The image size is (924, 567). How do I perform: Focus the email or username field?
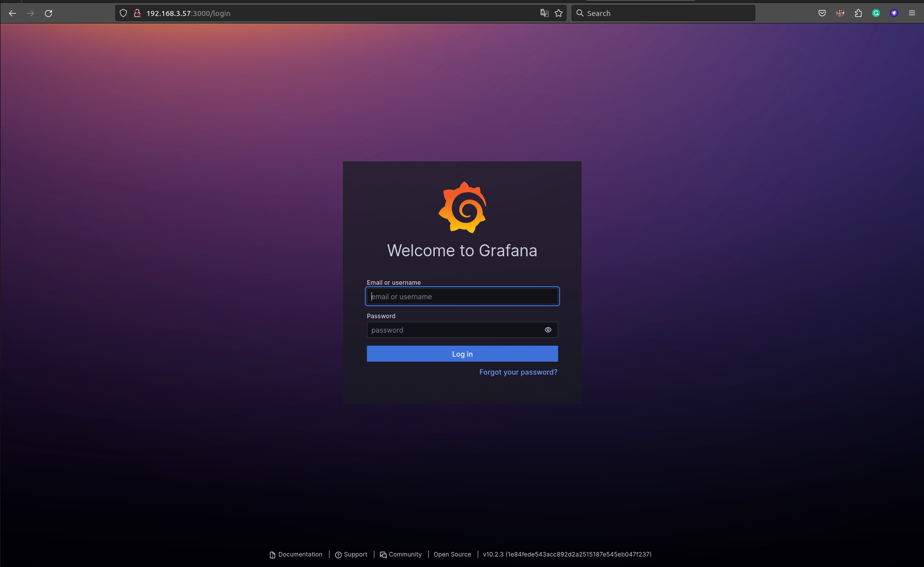click(462, 296)
